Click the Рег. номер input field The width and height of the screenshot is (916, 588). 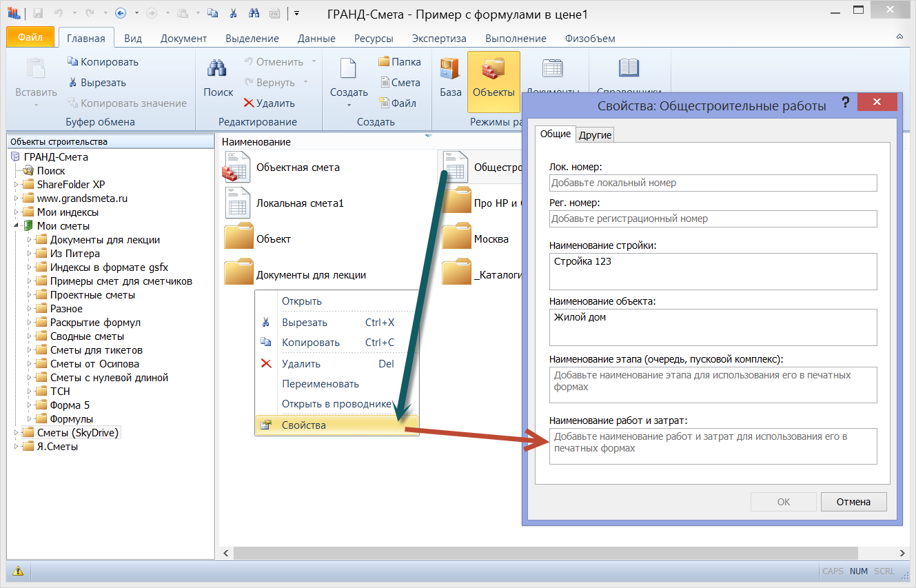(x=713, y=219)
